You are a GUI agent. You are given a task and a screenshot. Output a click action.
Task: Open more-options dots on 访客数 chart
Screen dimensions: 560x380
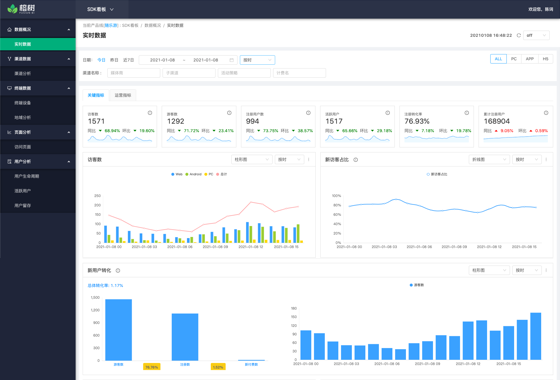click(309, 159)
